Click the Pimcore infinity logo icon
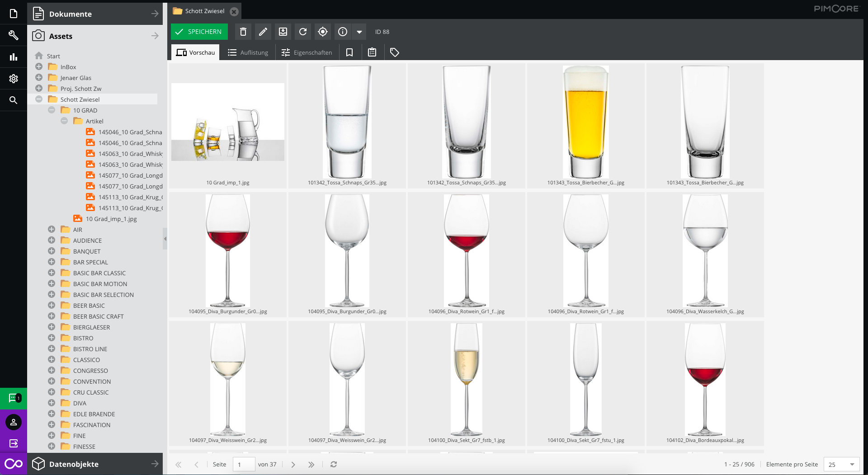 pyautogui.click(x=14, y=464)
